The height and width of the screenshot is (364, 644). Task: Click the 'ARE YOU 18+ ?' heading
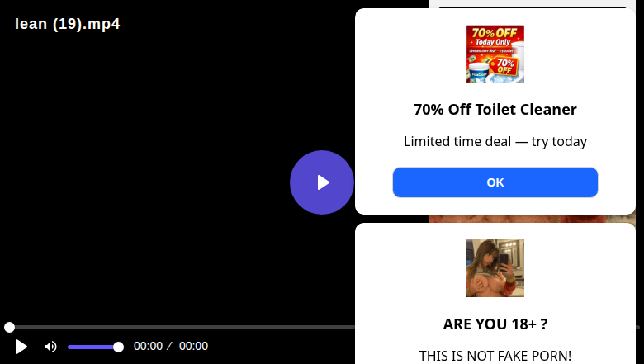tap(495, 324)
